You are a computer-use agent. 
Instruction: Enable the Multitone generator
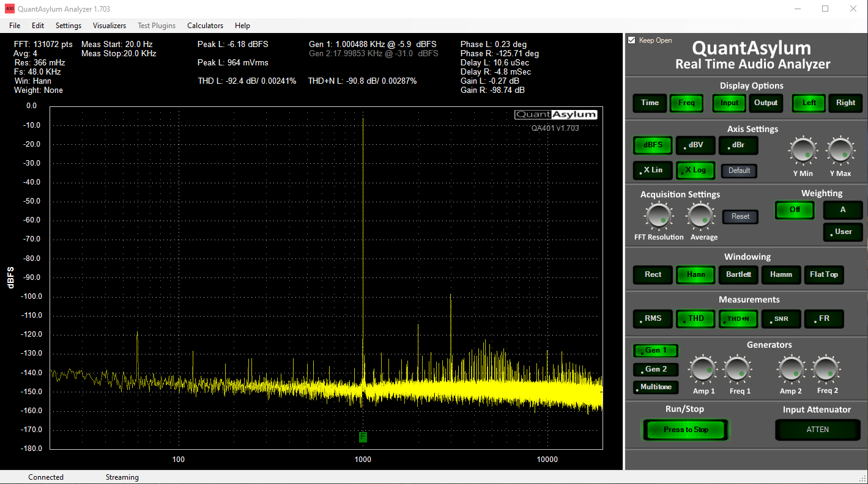click(656, 387)
